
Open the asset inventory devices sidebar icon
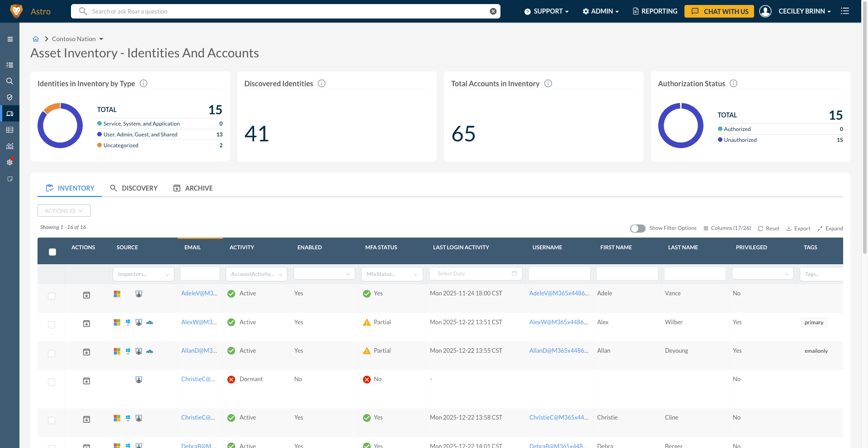tap(9, 114)
